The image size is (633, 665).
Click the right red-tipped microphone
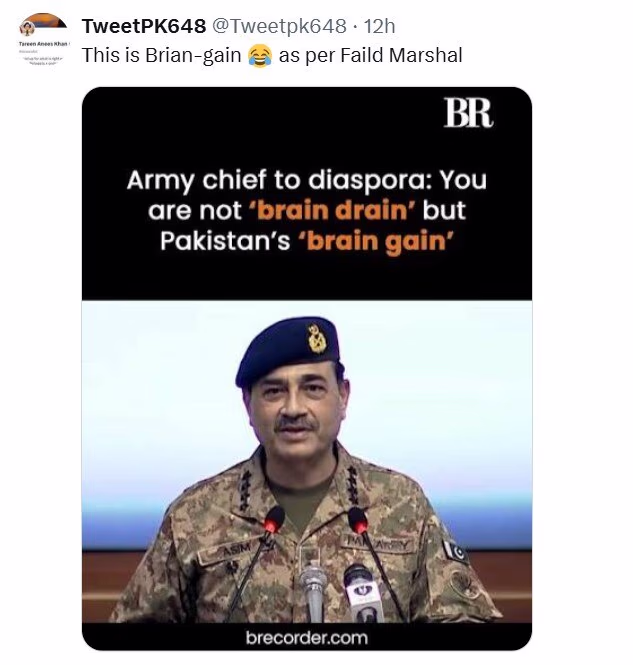point(358,521)
